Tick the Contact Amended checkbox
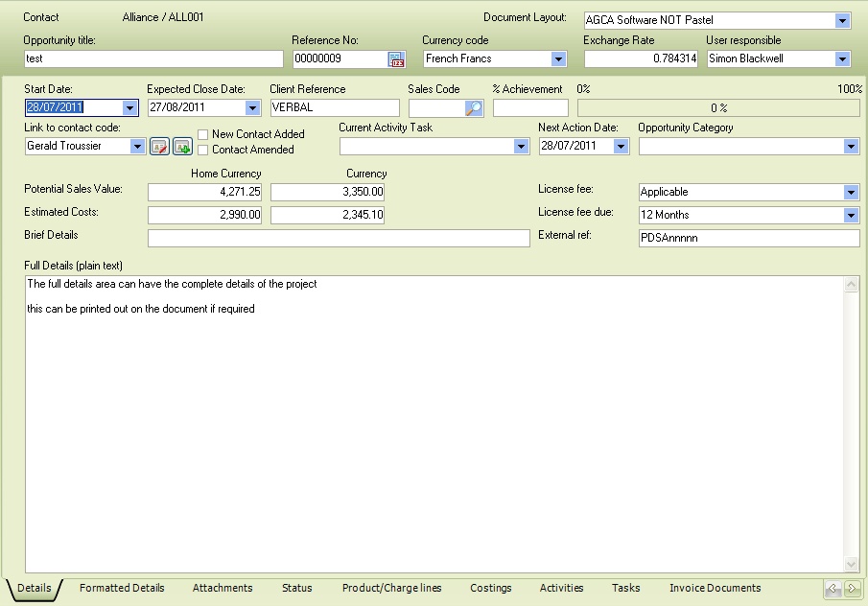Screen dimensions: 868x606 pos(203,150)
